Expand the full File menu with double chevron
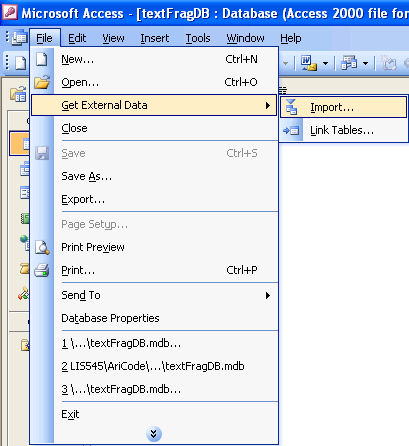 pos(154,434)
